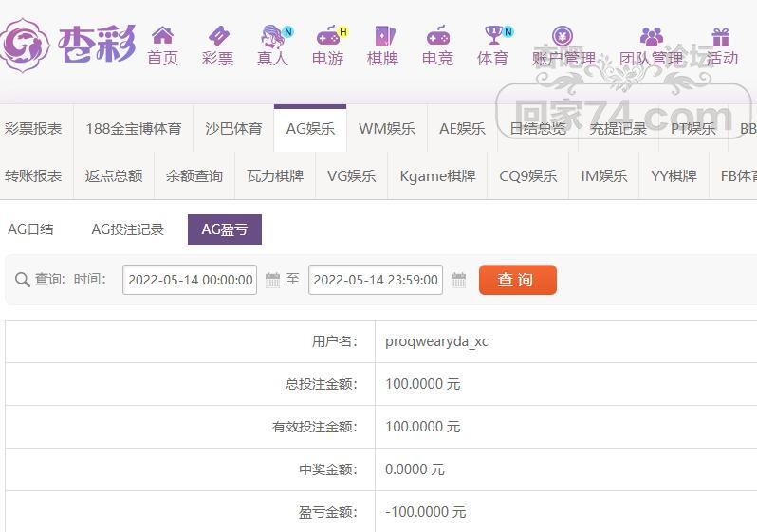Open calendar picker for end time
This screenshot has height=532, width=757.
tap(458, 280)
